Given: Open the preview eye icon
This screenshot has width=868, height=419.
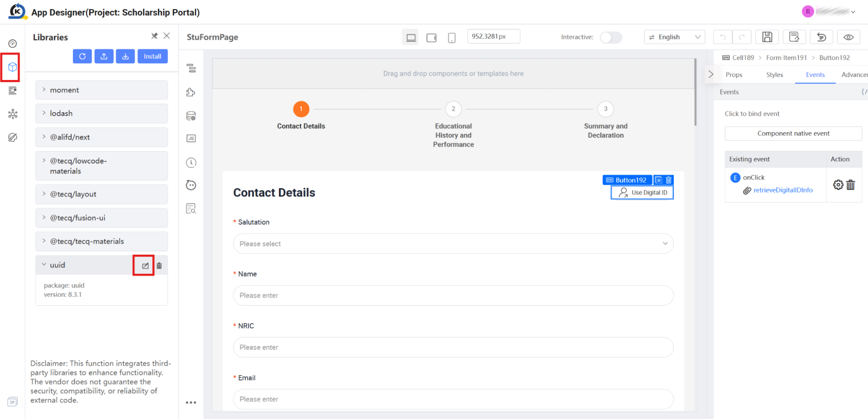Looking at the screenshot, I should pos(848,37).
